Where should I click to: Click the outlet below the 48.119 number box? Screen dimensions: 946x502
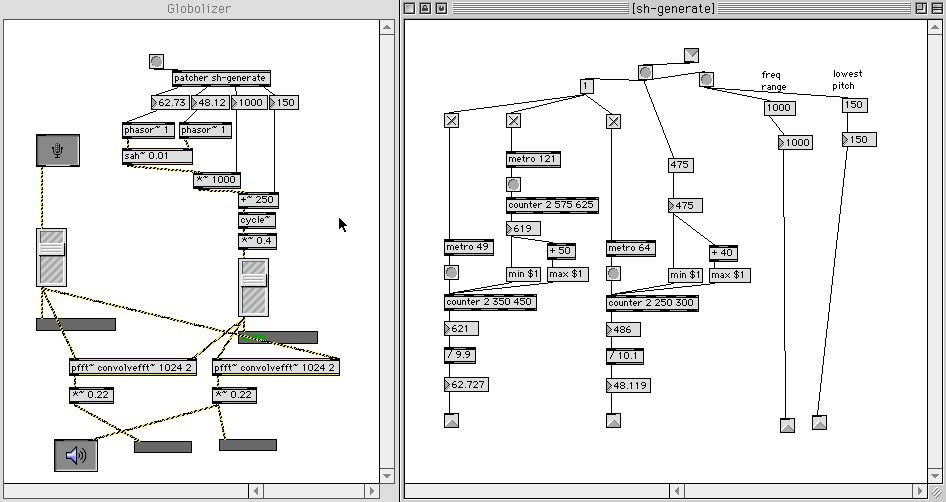(613, 421)
